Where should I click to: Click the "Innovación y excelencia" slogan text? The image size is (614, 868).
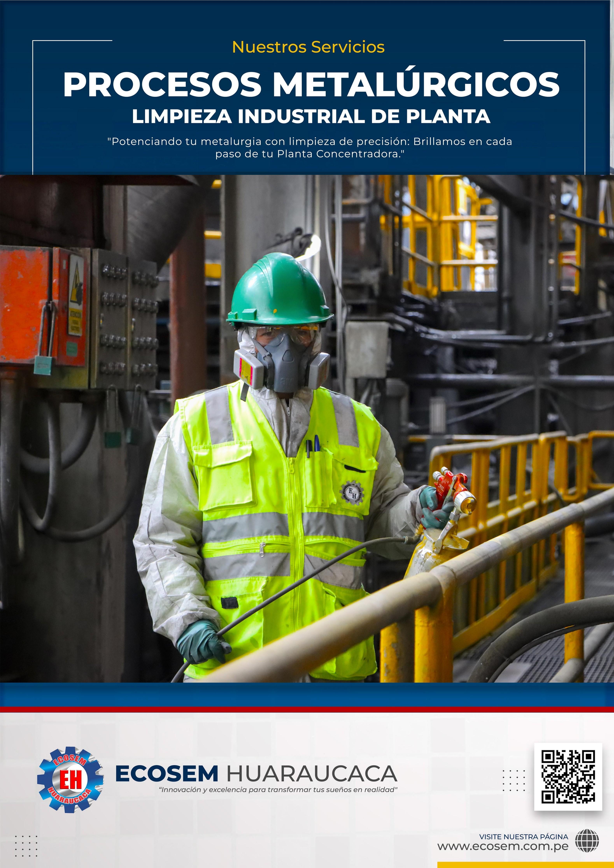[x=278, y=790]
